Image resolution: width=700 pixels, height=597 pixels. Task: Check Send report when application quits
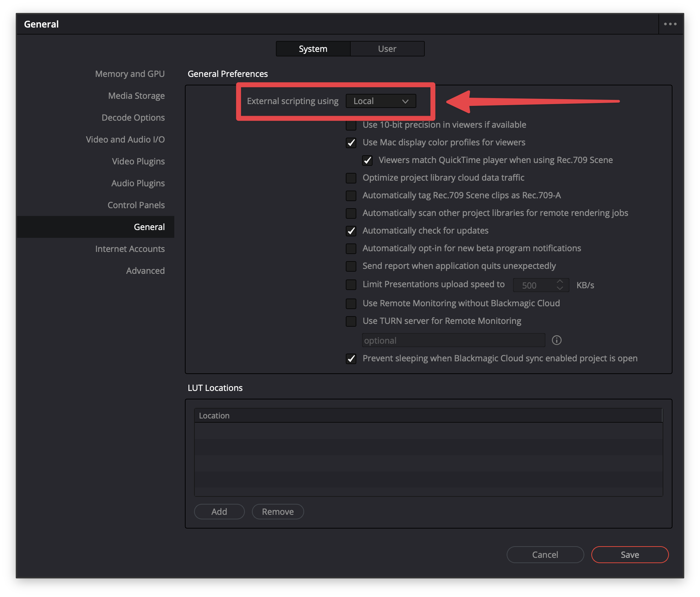(x=351, y=266)
